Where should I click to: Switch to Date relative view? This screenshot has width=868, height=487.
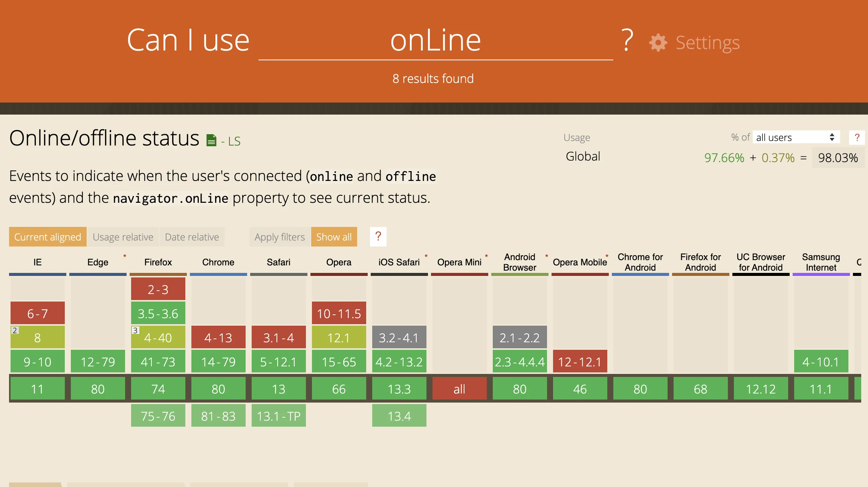click(192, 237)
